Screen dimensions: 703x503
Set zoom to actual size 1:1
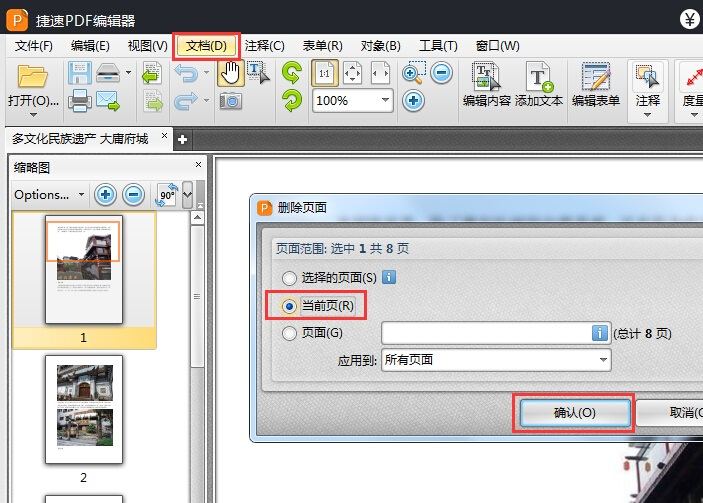coord(325,73)
